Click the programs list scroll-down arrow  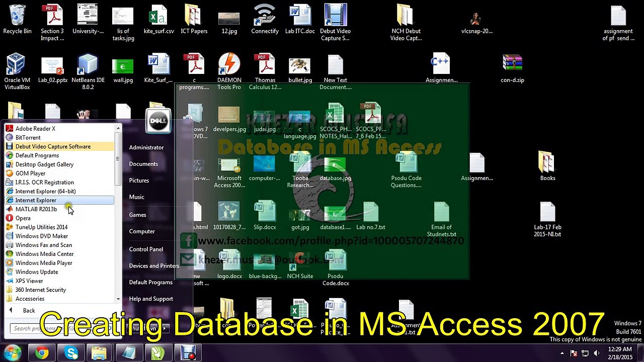[118, 299]
